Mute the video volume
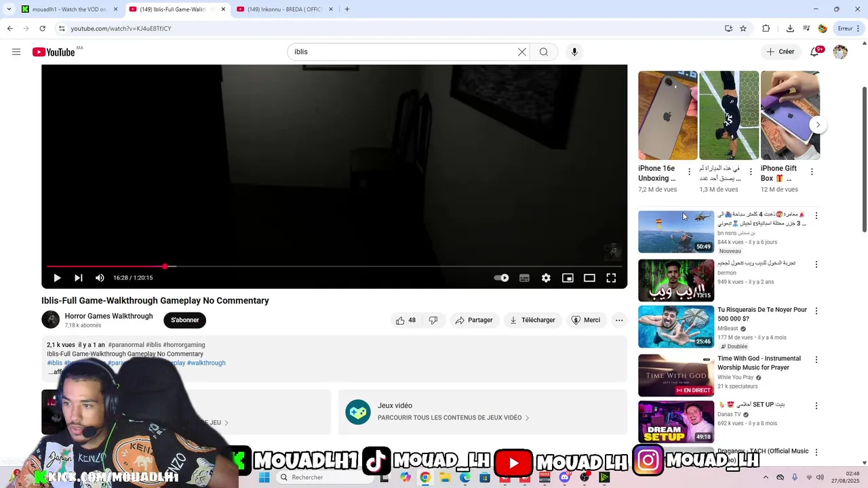 coord(100,278)
